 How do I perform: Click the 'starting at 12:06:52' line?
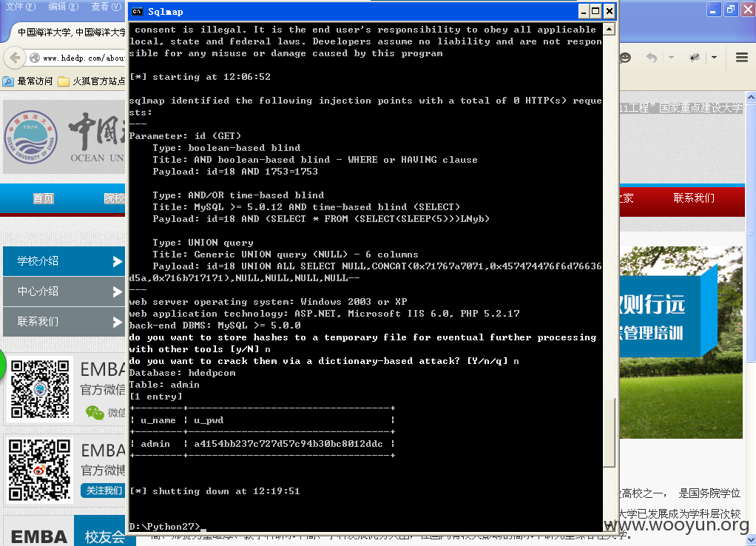tap(200, 77)
